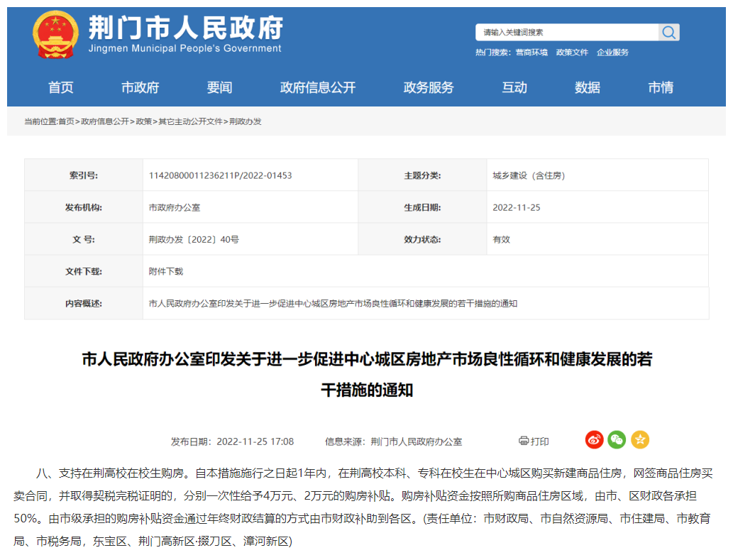Viewport: 733px width, 560px height.
Task: Share the article to Weibo
Action: click(594, 440)
